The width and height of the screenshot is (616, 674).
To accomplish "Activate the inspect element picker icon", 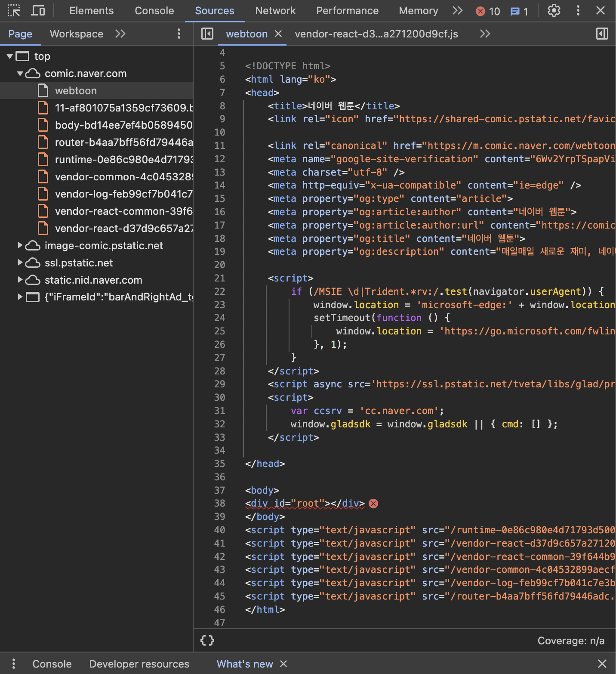I will coord(14,10).
